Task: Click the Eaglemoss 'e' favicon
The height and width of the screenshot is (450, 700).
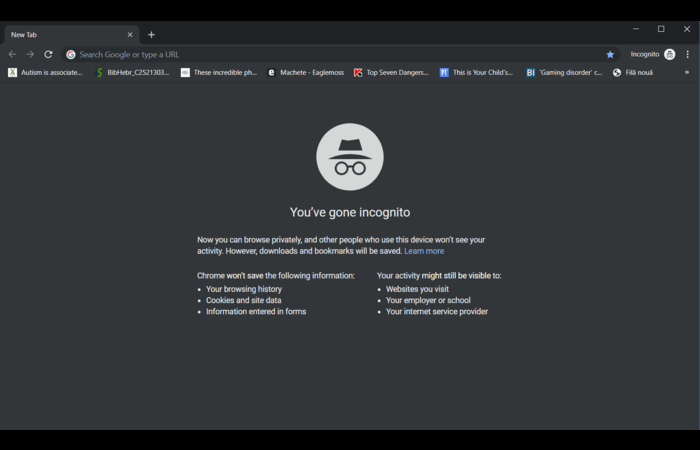Action: pyautogui.click(x=271, y=72)
